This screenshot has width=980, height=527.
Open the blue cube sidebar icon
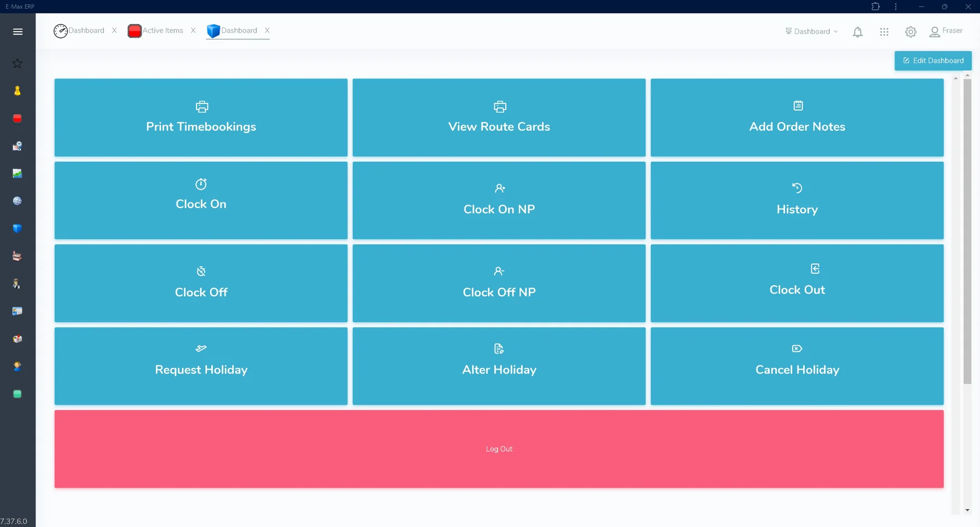tap(17, 229)
